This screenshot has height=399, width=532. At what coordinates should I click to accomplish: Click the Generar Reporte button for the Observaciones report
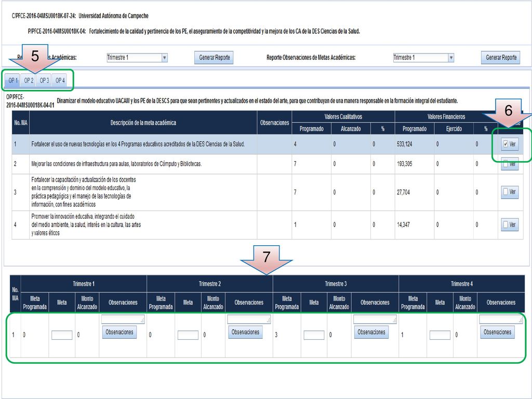point(501,58)
